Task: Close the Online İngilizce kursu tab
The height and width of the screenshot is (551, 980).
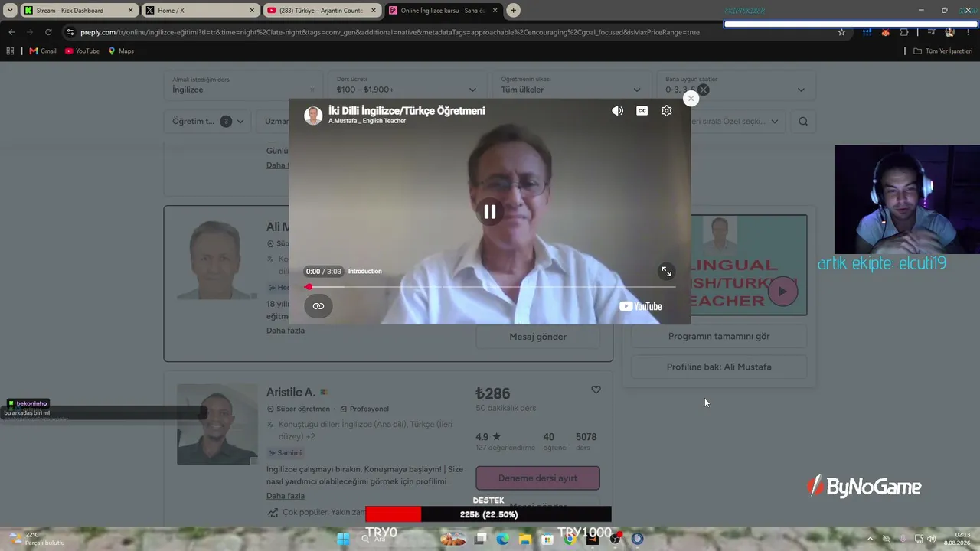Action: 495,11
